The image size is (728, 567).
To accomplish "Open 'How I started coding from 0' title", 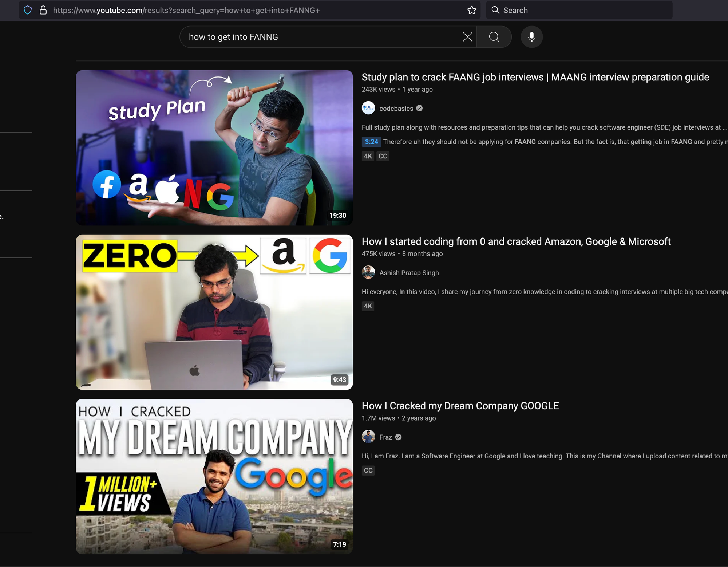I will (x=516, y=241).
